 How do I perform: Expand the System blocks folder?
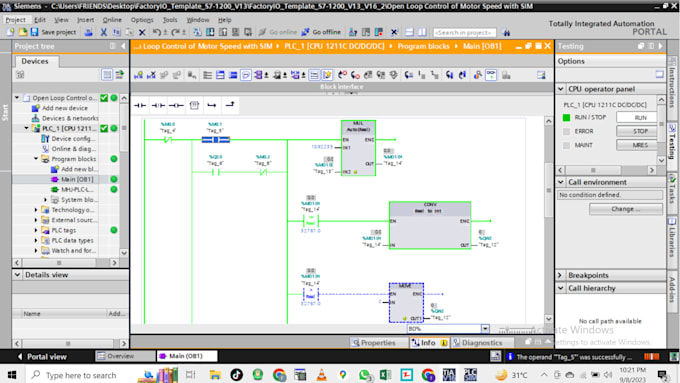[46, 200]
